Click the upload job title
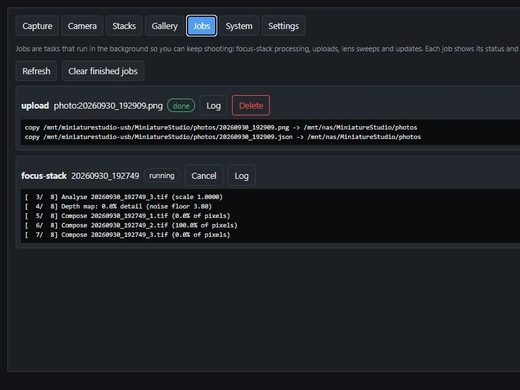Image resolution: width=520 pixels, height=390 pixels. pos(35,106)
